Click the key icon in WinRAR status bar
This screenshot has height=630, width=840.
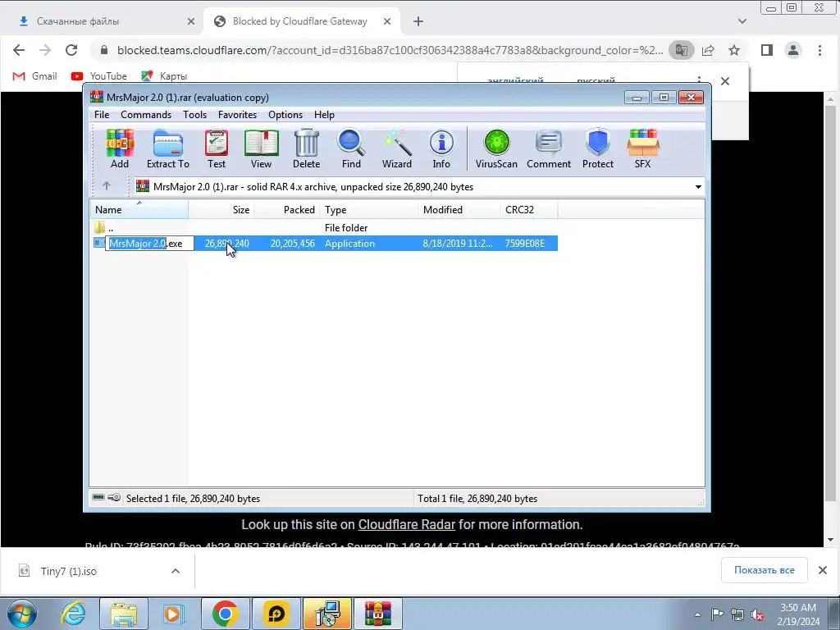tap(114, 498)
